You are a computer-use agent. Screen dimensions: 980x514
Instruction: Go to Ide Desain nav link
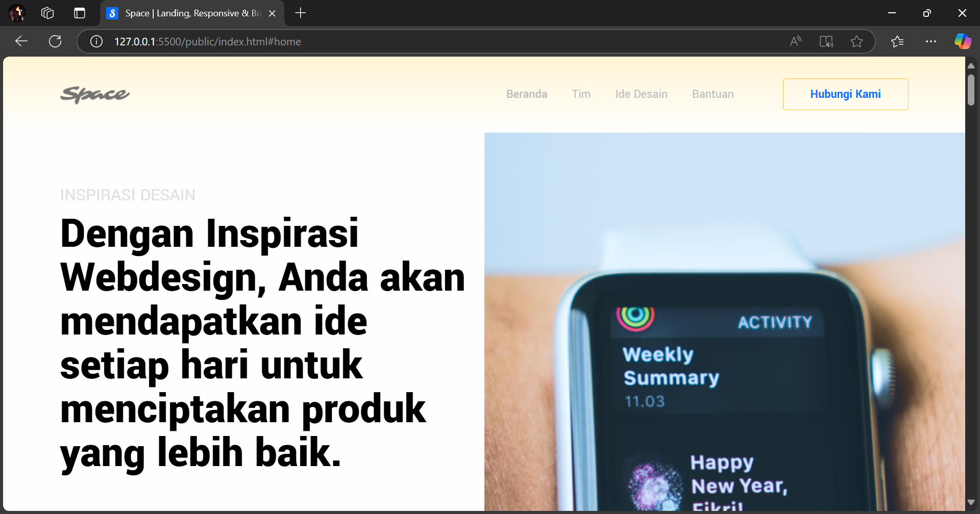click(642, 94)
